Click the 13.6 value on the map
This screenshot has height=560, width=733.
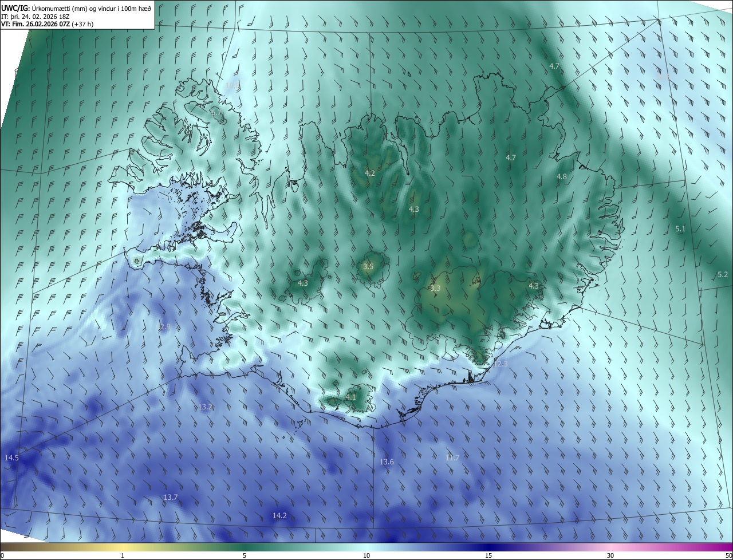387,462
